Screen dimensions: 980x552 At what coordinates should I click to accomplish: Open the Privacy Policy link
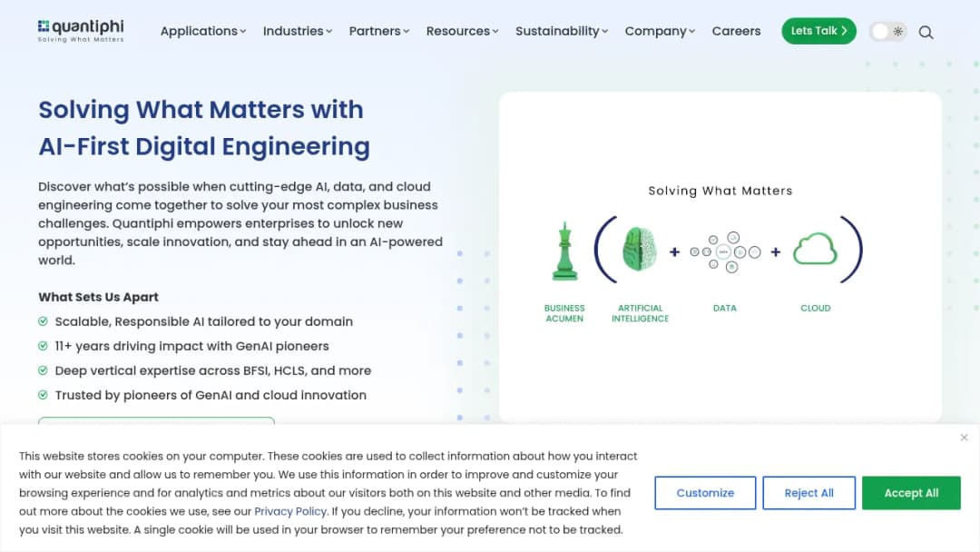[x=290, y=511]
